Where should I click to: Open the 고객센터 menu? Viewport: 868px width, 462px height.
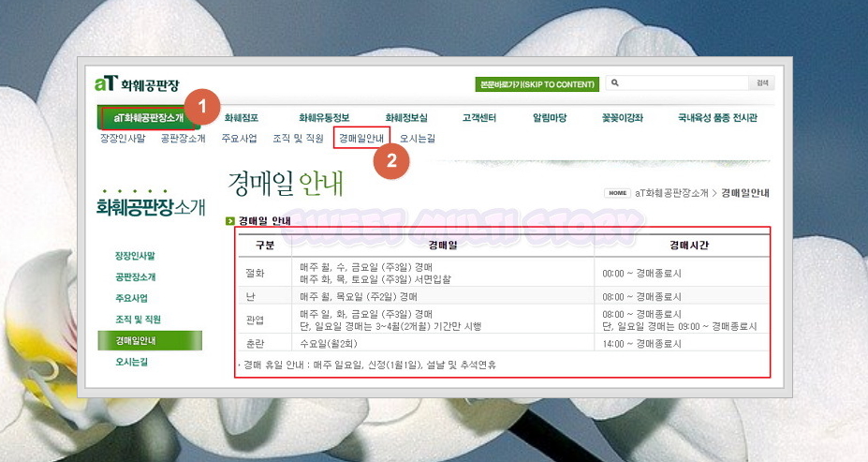coord(479,118)
